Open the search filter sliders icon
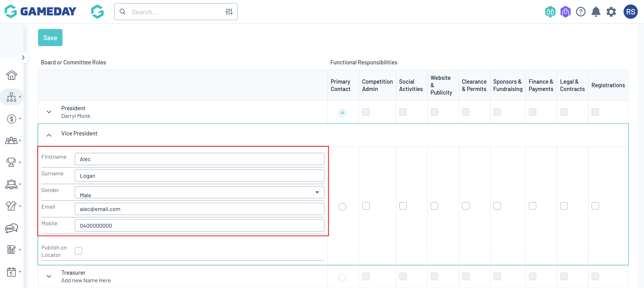Screen dimensions: 644x288 coord(229,12)
